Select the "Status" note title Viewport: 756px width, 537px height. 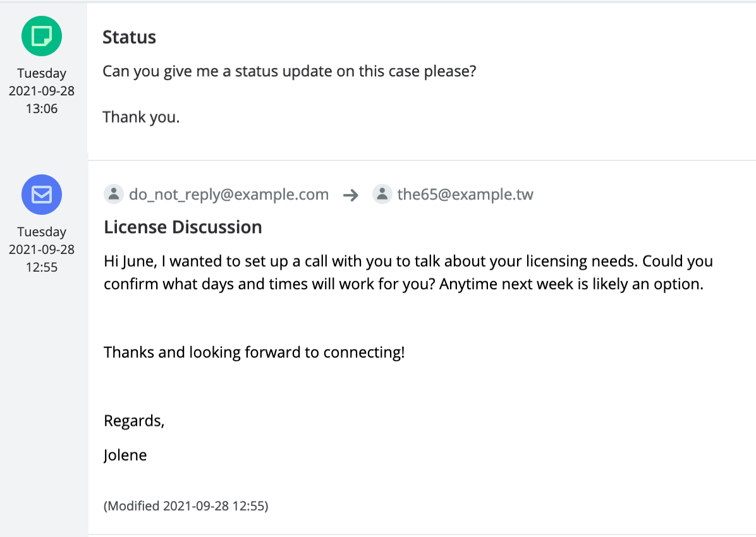129,37
